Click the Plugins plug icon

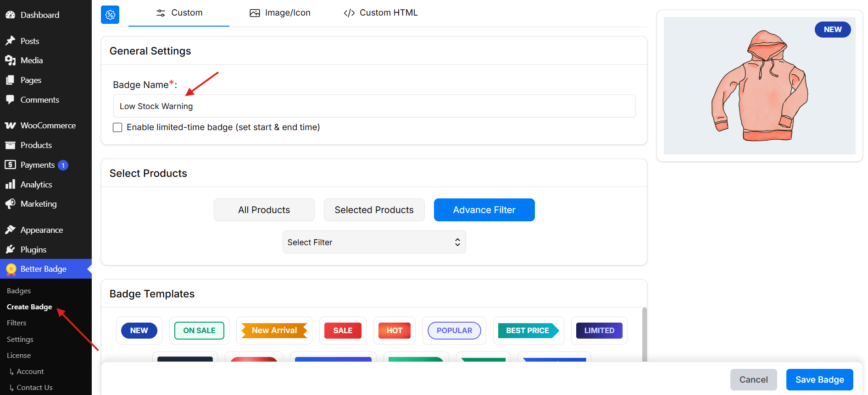point(10,249)
